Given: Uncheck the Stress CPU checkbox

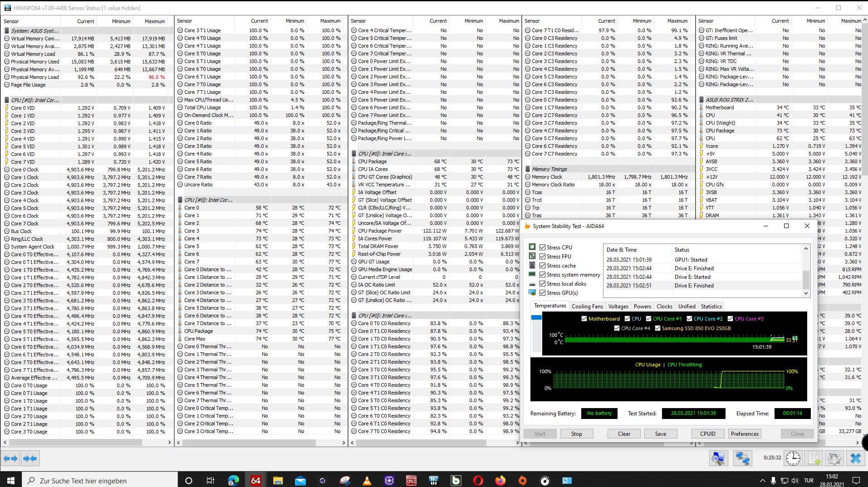Looking at the screenshot, I should coord(542,247).
